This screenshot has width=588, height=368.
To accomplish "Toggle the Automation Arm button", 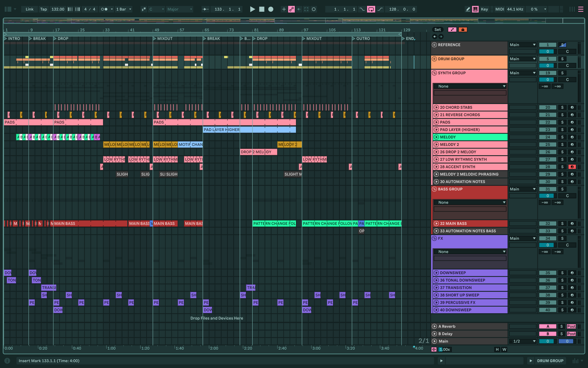I will 291,9.
